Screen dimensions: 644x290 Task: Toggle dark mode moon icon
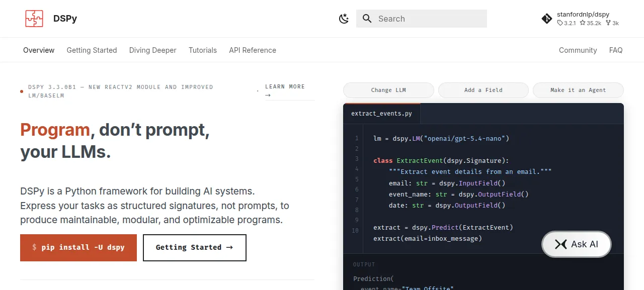(x=344, y=19)
